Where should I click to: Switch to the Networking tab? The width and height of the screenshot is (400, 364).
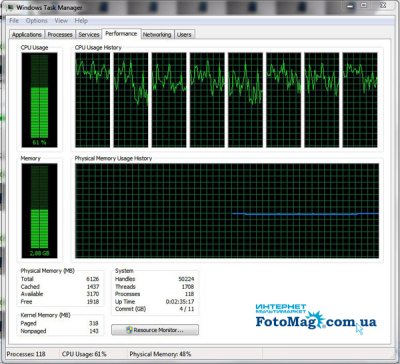tap(157, 35)
